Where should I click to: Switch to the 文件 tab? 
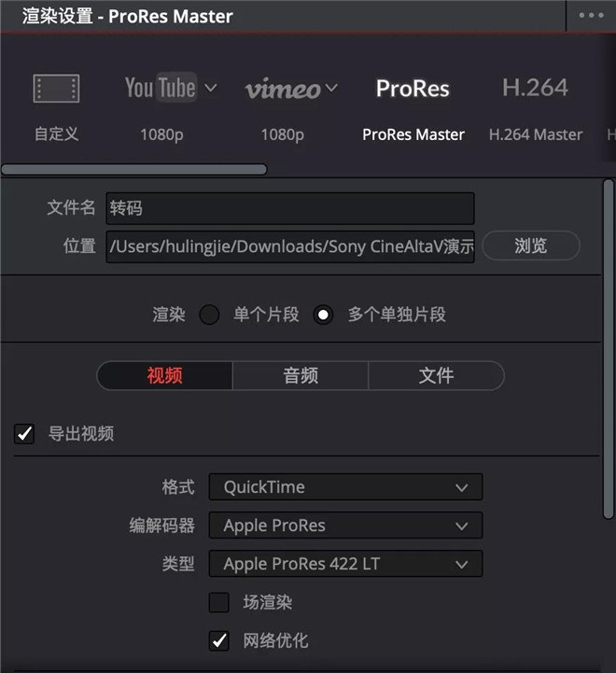click(436, 375)
